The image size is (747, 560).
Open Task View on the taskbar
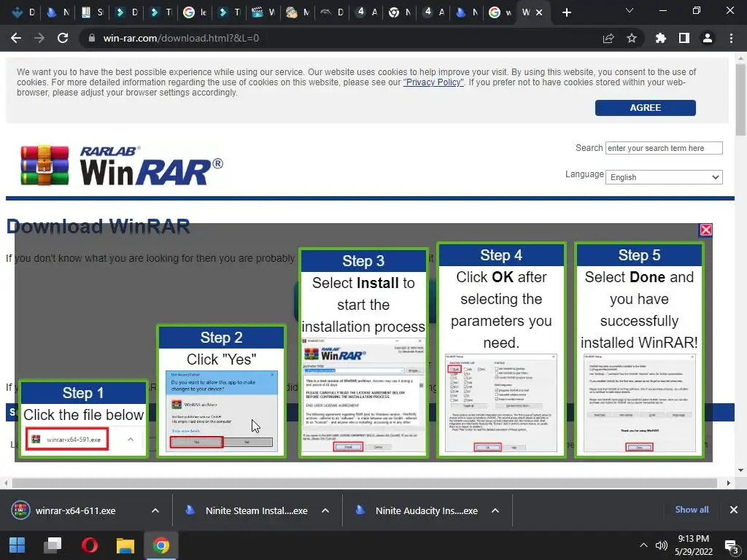(53, 545)
